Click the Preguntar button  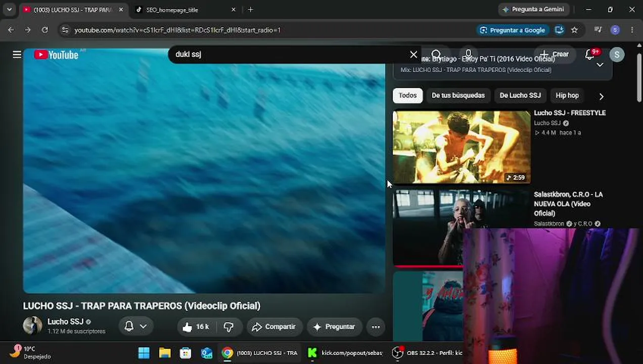coord(334,327)
